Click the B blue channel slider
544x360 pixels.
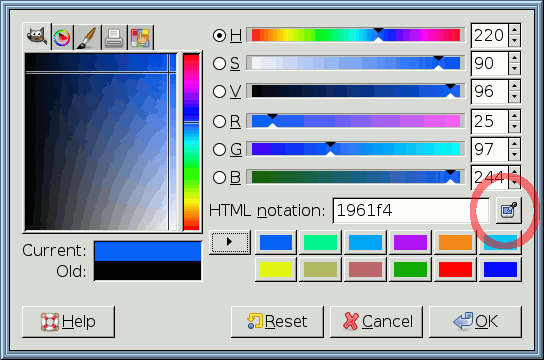coord(356,177)
